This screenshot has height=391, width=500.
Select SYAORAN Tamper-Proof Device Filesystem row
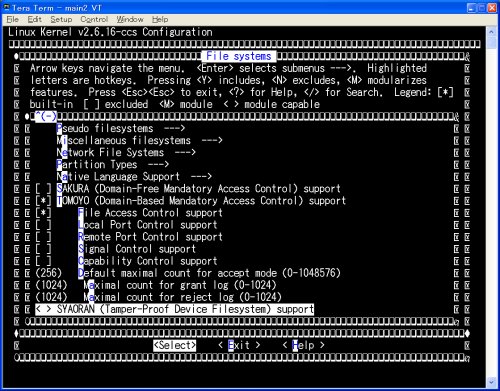(x=175, y=309)
